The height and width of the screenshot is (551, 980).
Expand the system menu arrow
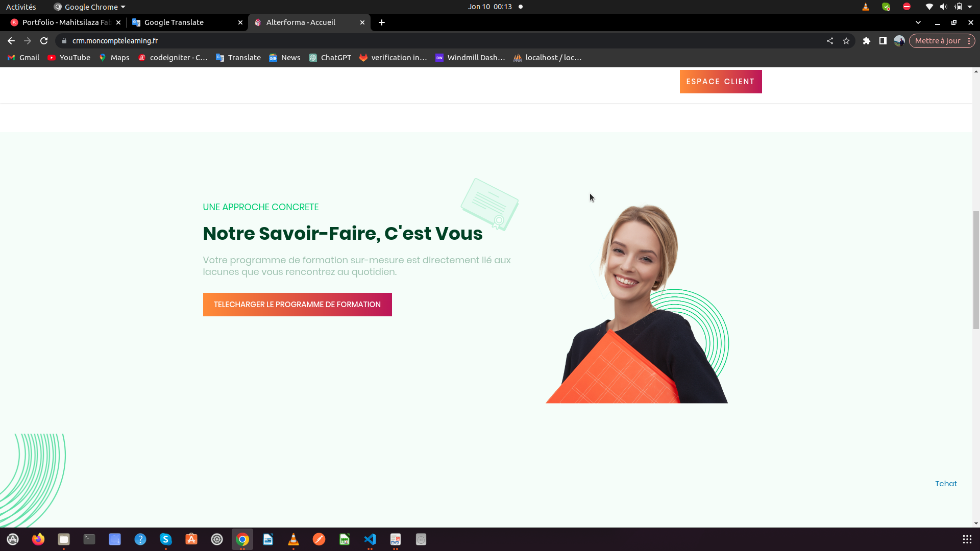click(x=970, y=7)
